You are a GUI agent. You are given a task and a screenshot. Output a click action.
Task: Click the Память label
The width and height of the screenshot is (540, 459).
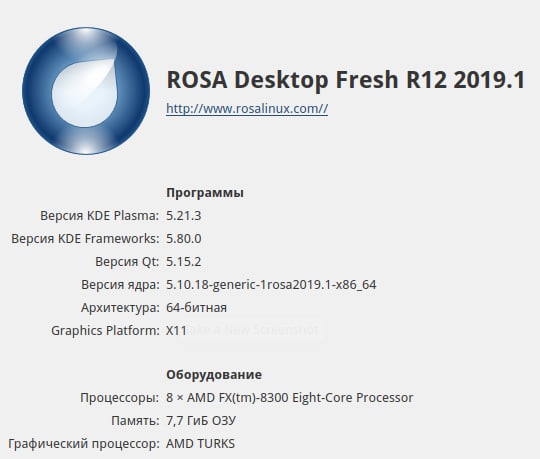pos(135,421)
